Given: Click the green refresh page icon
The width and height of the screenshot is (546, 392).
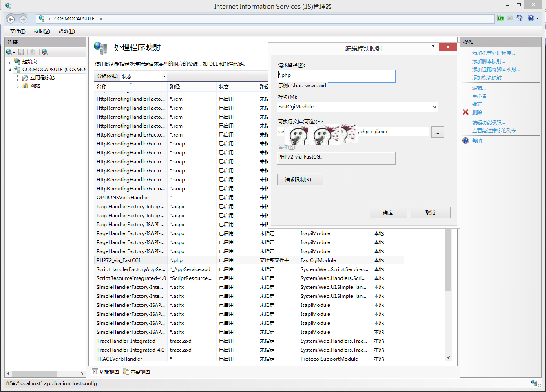Looking at the screenshot, I should [500, 18].
